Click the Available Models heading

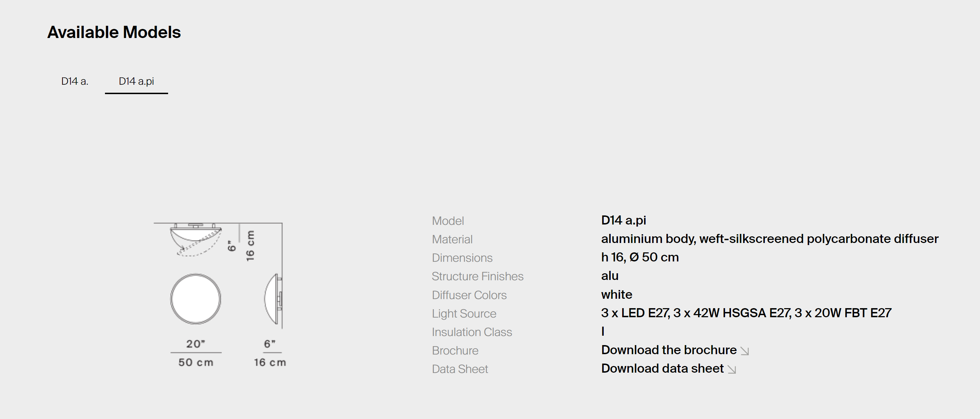(114, 32)
